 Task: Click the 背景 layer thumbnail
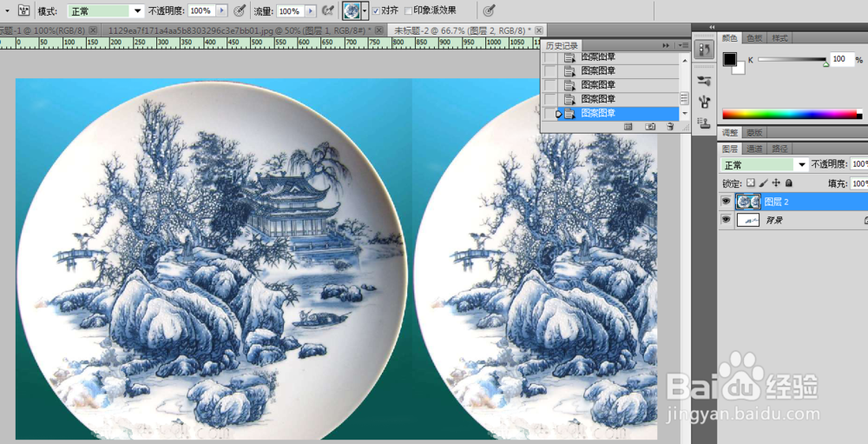(x=748, y=220)
